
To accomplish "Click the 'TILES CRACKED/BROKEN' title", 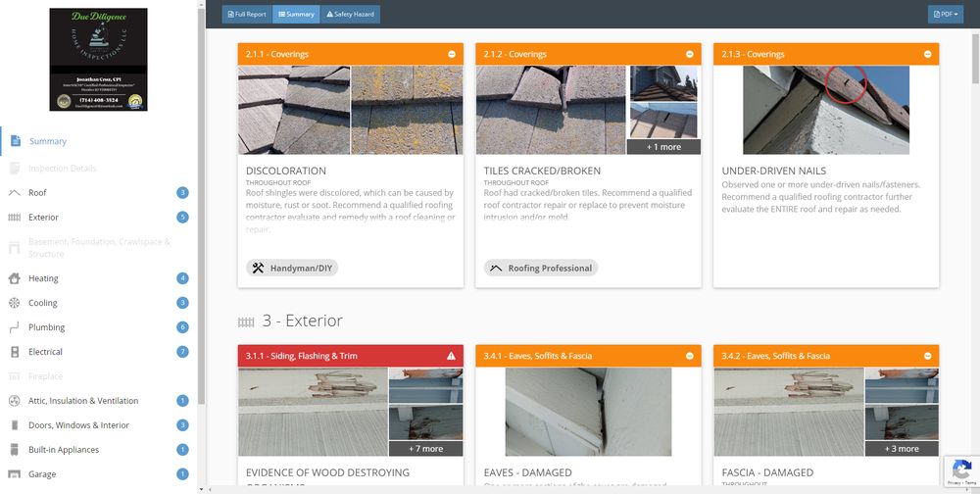I will tap(542, 171).
